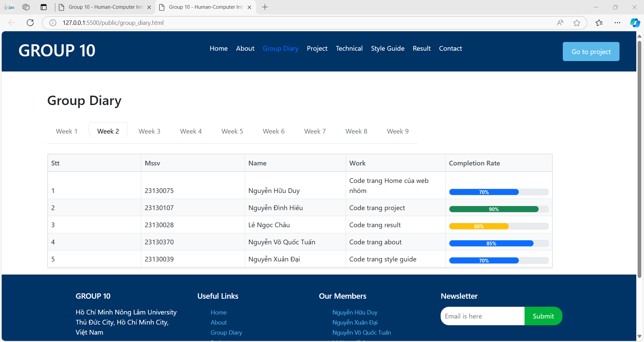Screen dimensions: 644x342
Task: Click the Group Diary page heading
Action: tap(84, 101)
